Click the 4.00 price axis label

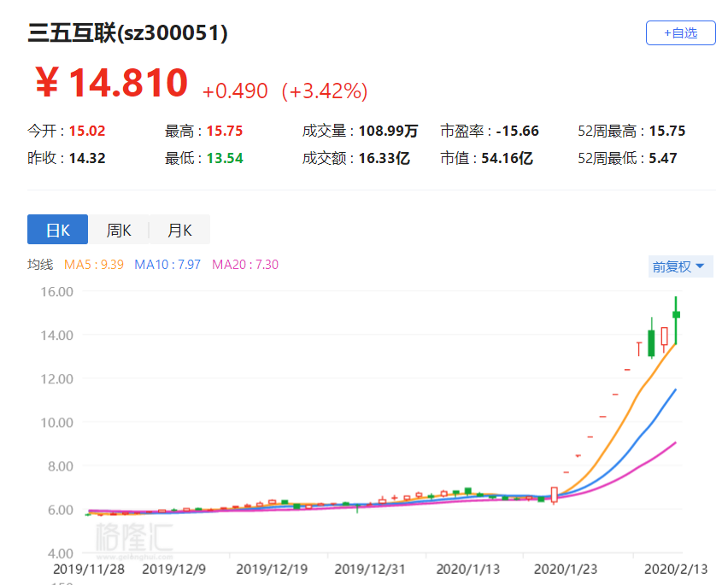(61, 553)
